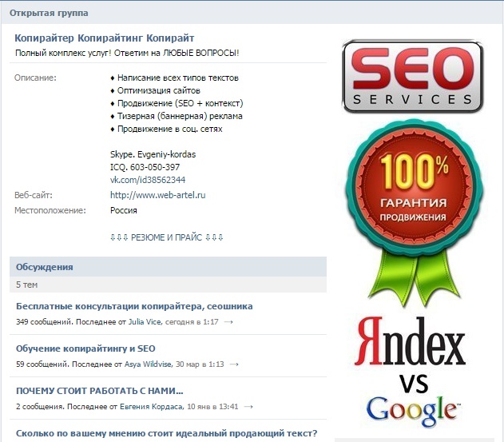Open Евгения Кордаса profile link
This screenshot has width=504, height=442.
coord(151,407)
